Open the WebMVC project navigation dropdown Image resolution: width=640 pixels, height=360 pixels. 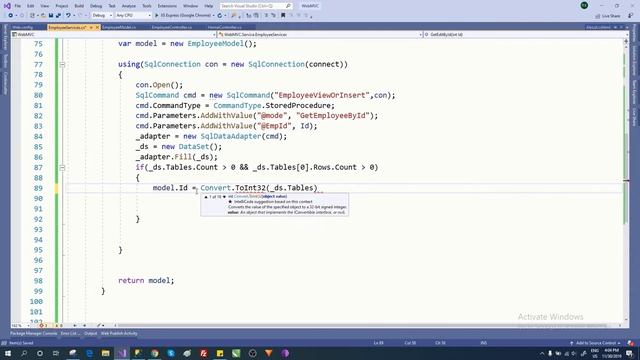click(114, 35)
